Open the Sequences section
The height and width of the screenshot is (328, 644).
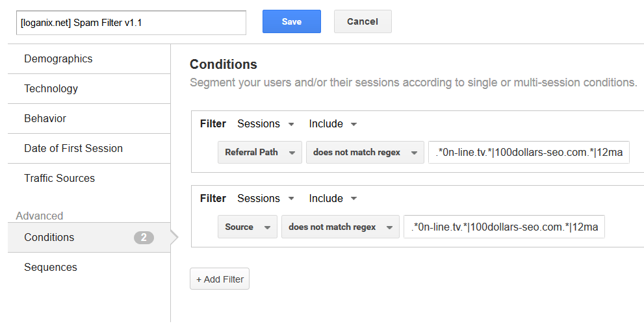[x=89, y=267]
